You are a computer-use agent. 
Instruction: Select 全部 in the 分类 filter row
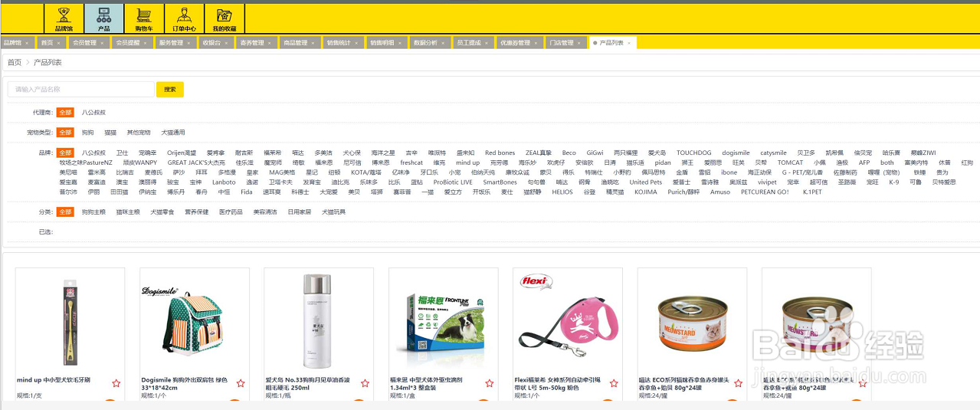(65, 212)
